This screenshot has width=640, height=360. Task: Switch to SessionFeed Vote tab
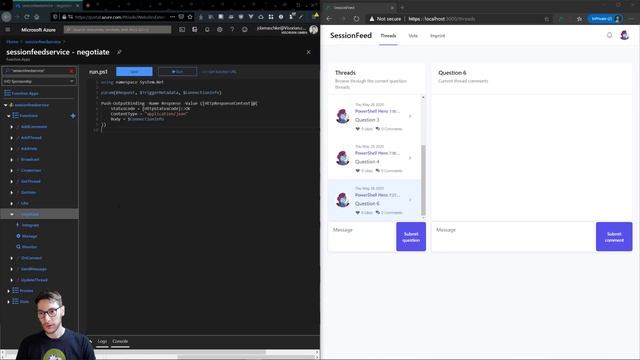coord(413,36)
